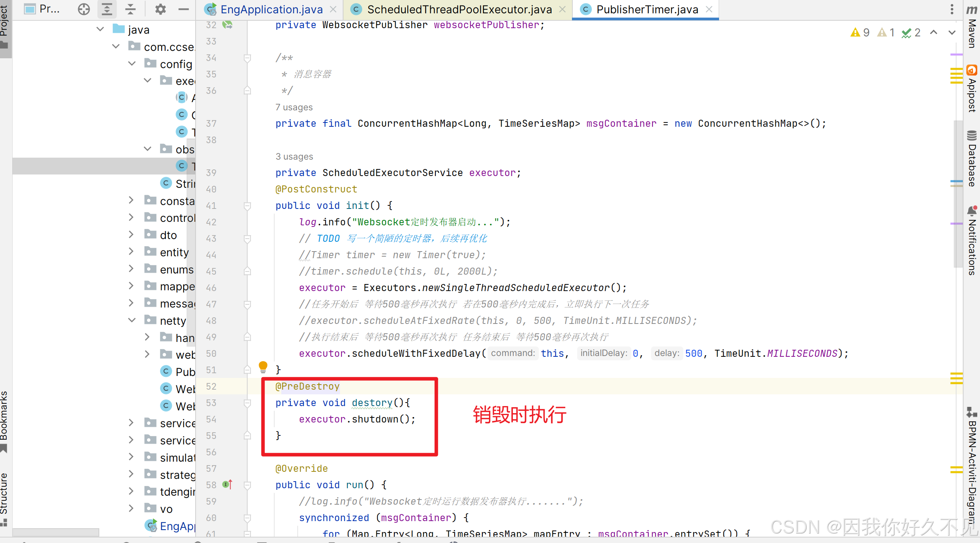Open the editor tabs three-dot menu
This screenshot has height=543, width=980.
(x=952, y=9)
